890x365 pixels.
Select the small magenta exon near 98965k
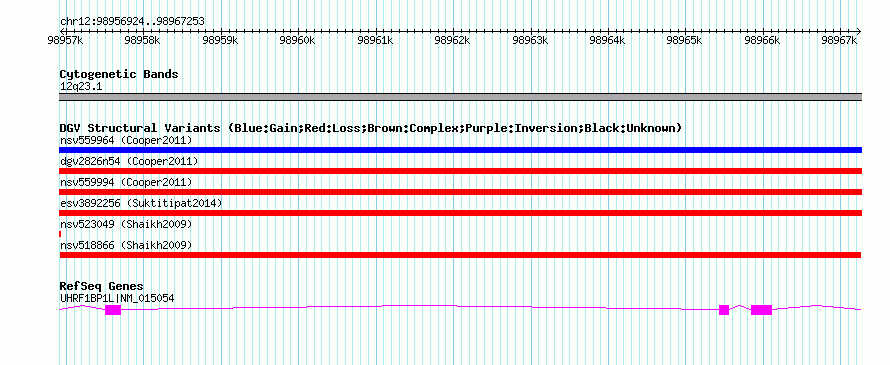click(724, 309)
